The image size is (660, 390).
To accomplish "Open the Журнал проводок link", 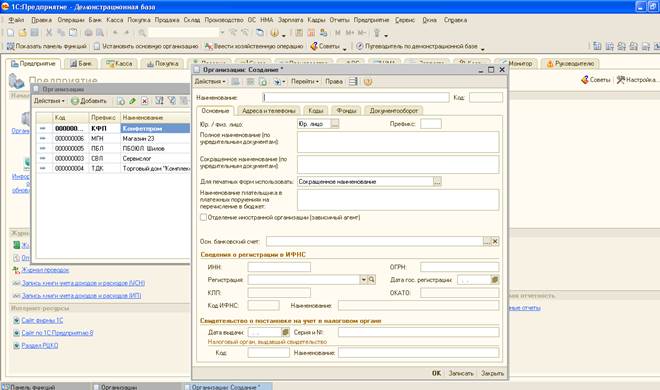I will (45, 270).
